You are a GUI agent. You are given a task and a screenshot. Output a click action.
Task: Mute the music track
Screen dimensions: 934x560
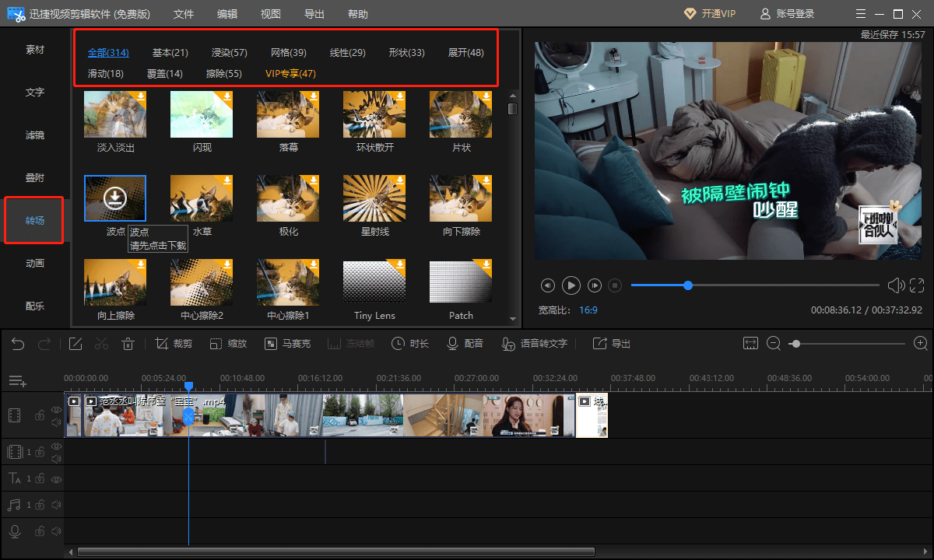coord(56,506)
